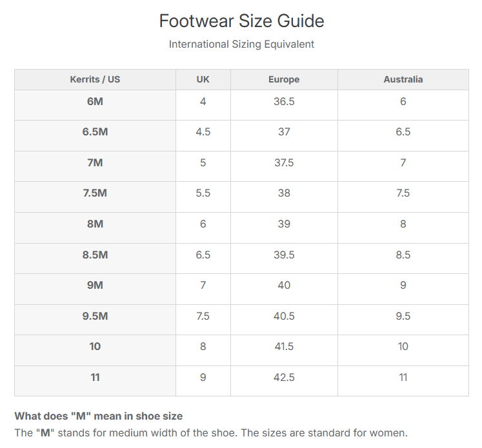Click the Footwear Size Guide heading
Viewport: 482px width, 448px height.
pos(241,21)
